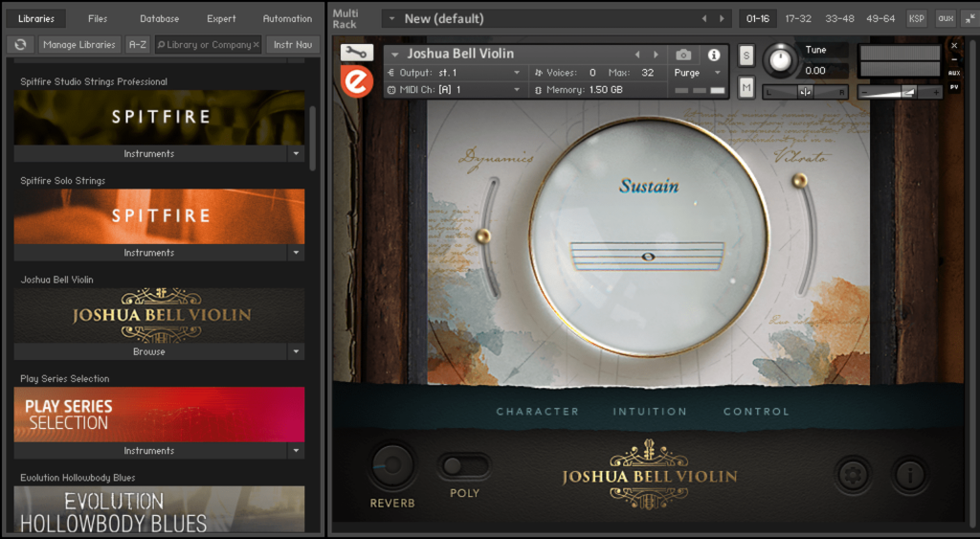980x539 pixels.
Task: Minimize the rack view with the collapse arrows icon
Action: [969, 19]
